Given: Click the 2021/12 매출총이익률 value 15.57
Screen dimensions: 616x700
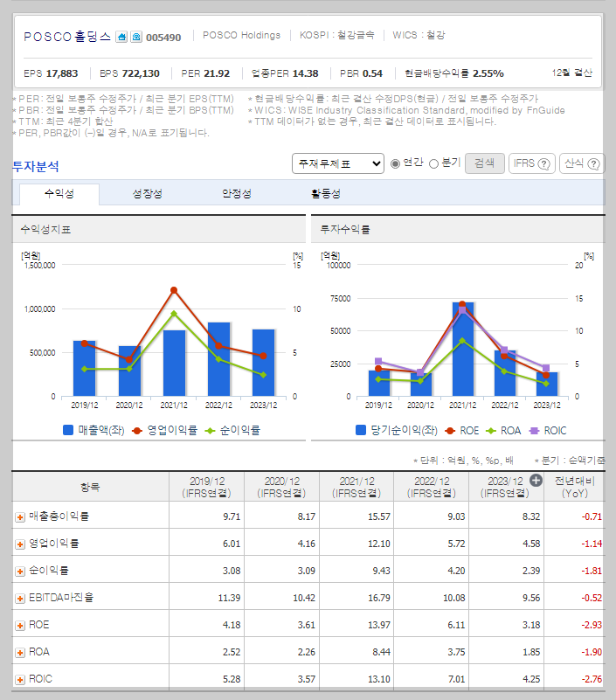Looking at the screenshot, I should (x=379, y=516).
